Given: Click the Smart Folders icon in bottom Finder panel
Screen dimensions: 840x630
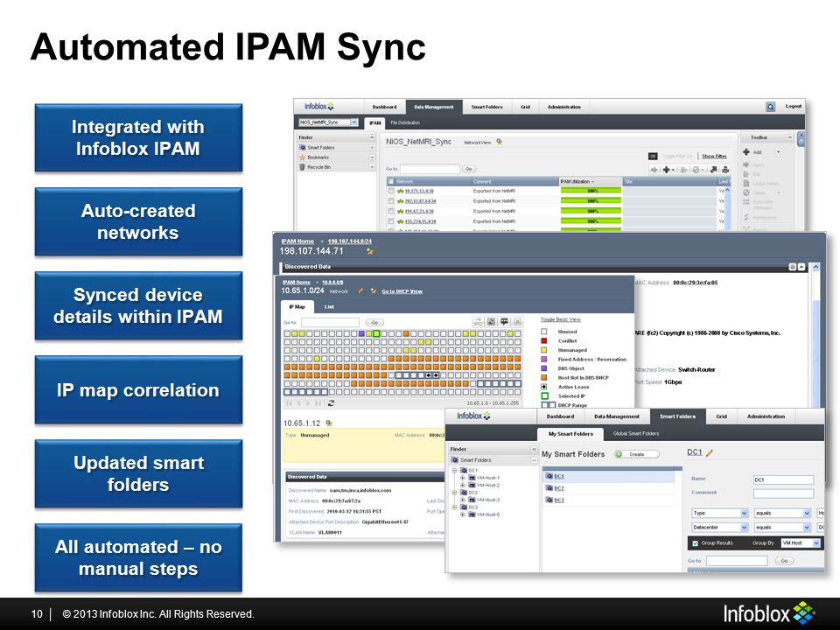Looking at the screenshot, I should (x=455, y=460).
